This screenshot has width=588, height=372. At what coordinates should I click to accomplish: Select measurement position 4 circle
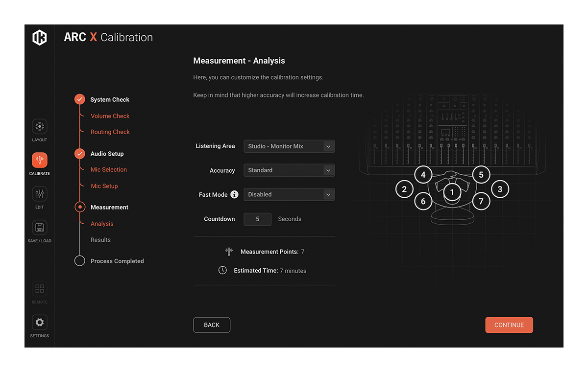pyautogui.click(x=423, y=175)
